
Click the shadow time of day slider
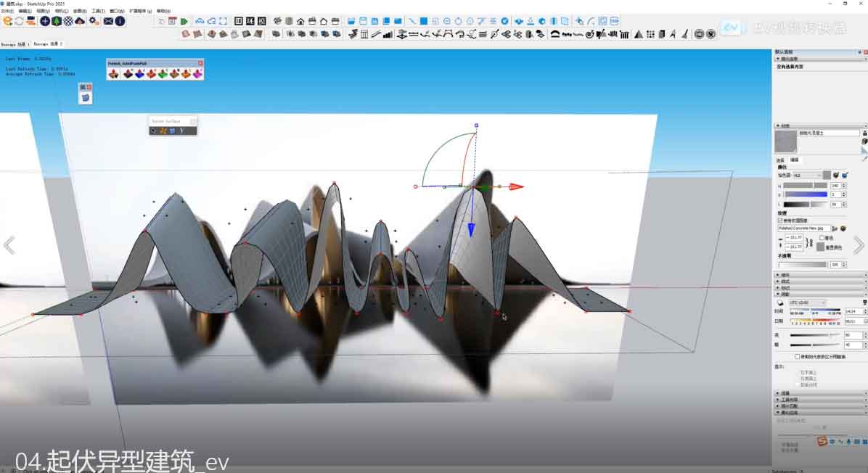(815, 311)
